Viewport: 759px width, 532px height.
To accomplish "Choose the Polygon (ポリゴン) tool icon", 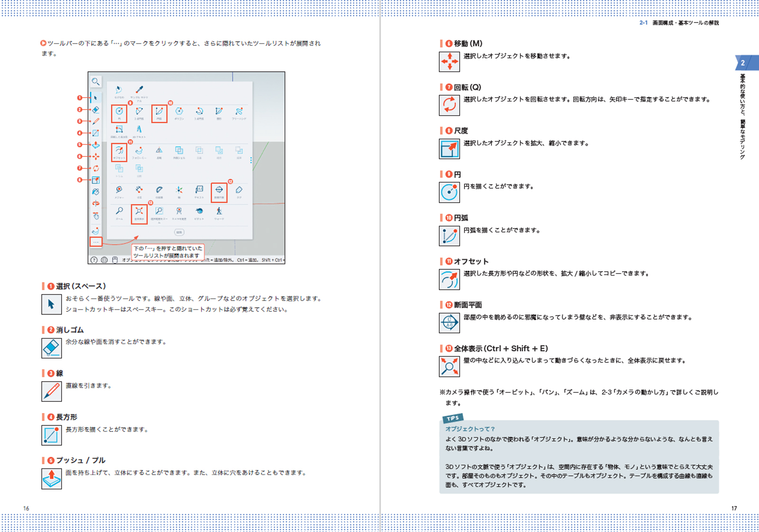I will click(x=179, y=112).
